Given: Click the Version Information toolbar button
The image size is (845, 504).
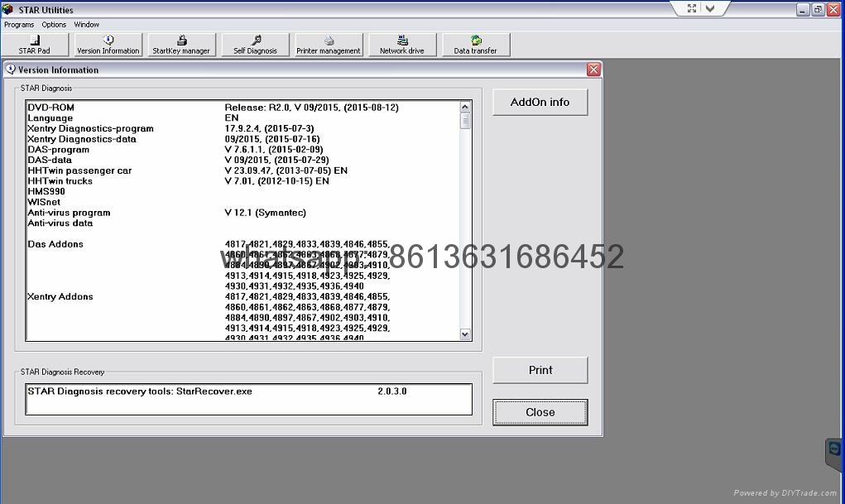Looking at the screenshot, I should (x=108, y=45).
